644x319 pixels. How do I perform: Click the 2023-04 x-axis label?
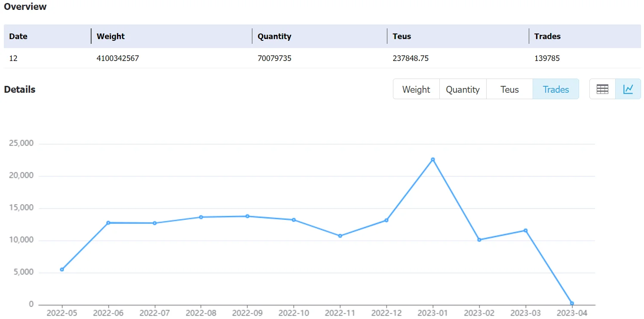click(572, 313)
